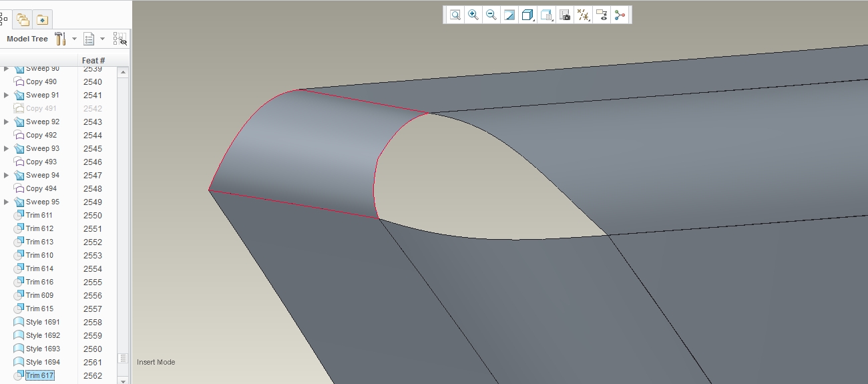Viewport: 868px width, 384px height.
Task: Click feature number 2558
Action: (x=93, y=322)
